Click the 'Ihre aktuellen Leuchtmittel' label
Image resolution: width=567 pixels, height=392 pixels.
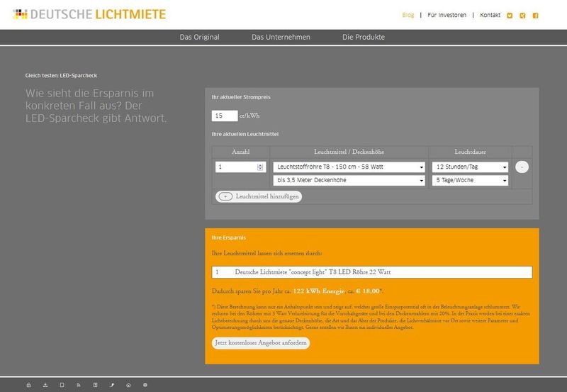point(245,134)
